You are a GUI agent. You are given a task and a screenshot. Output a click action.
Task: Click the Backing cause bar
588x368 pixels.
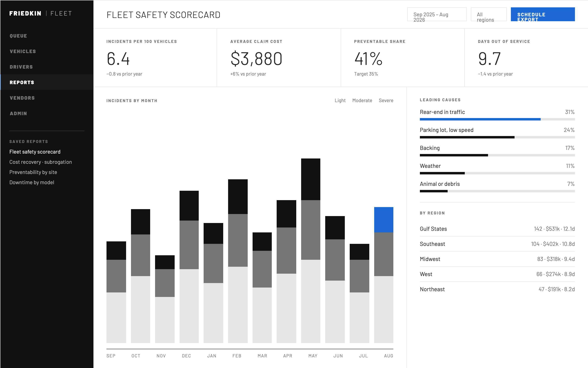click(x=497, y=155)
